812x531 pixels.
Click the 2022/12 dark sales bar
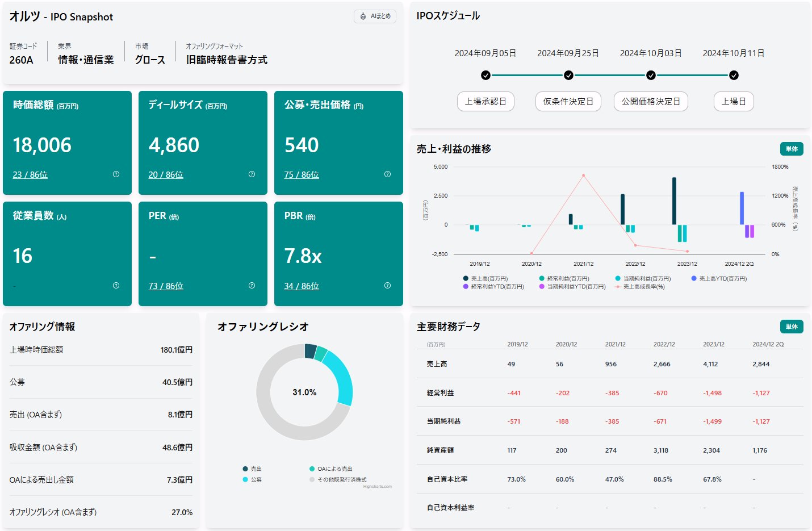click(622, 210)
